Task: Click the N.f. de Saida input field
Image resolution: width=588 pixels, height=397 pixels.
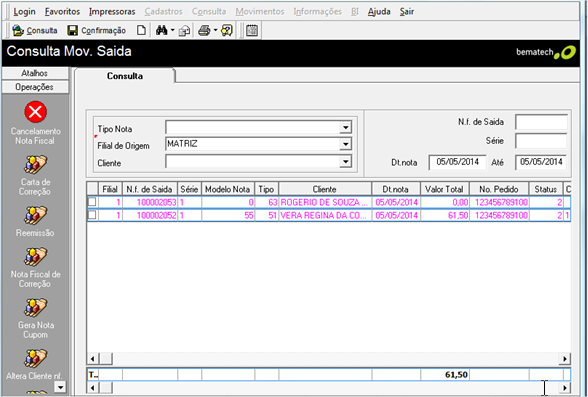Action: [541, 122]
